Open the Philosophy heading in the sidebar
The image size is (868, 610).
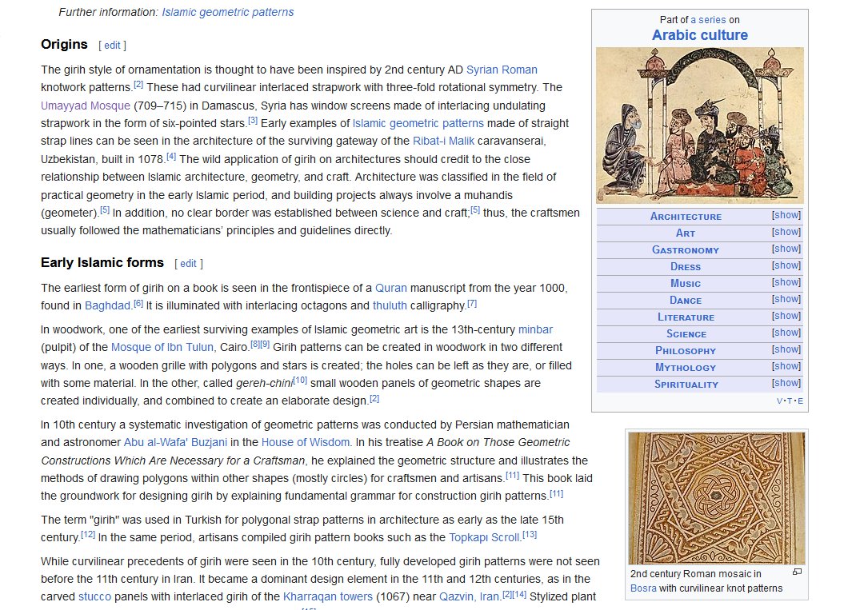point(686,351)
